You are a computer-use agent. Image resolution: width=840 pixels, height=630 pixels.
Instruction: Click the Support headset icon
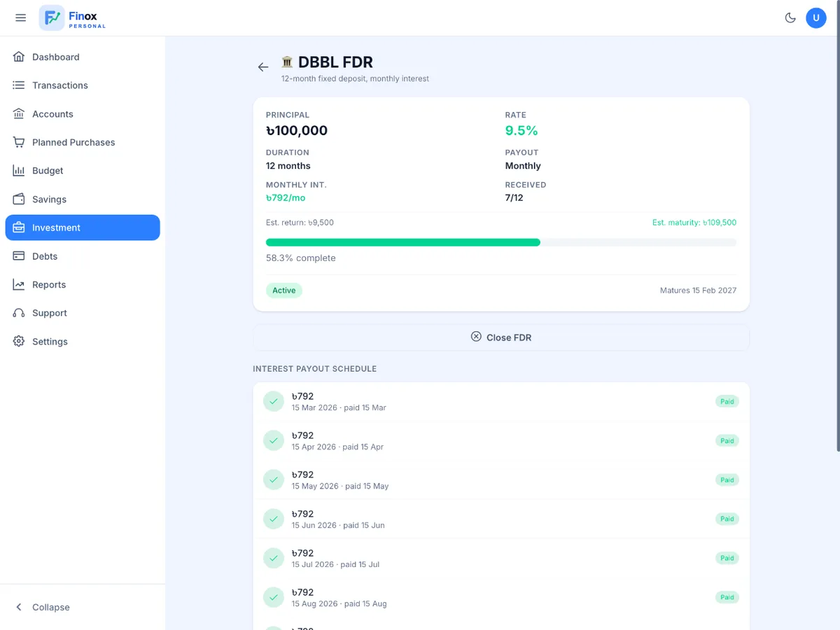click(x=19, y=313)
